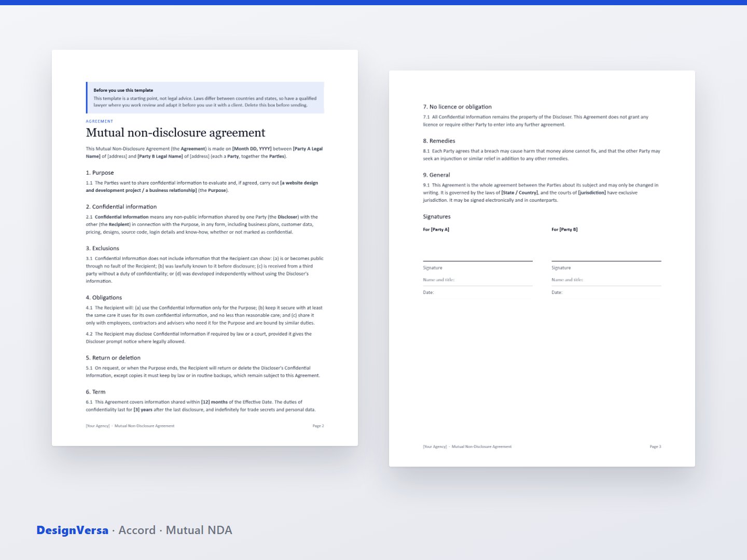
Task: Click the "Date:" field under Party B
Action: pos(557,292)
